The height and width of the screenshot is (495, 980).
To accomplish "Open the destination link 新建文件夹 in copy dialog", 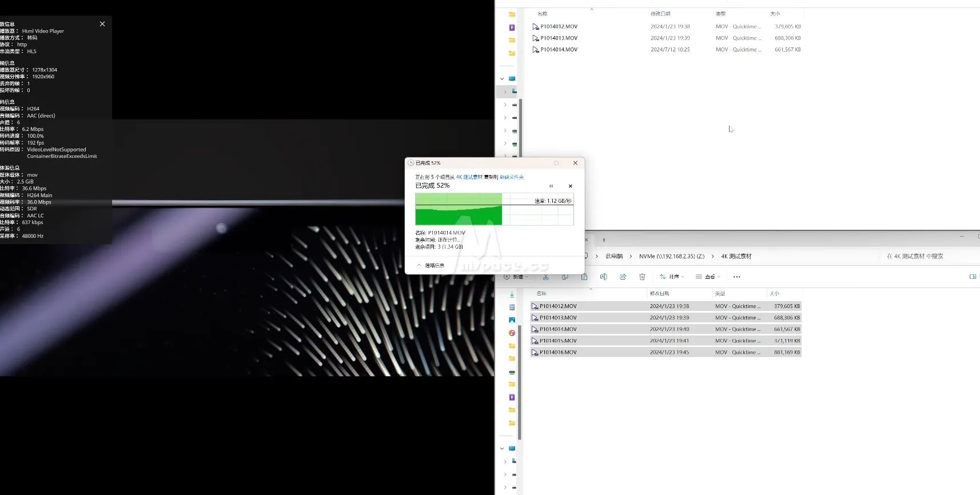I will click(x=512, y=177).
